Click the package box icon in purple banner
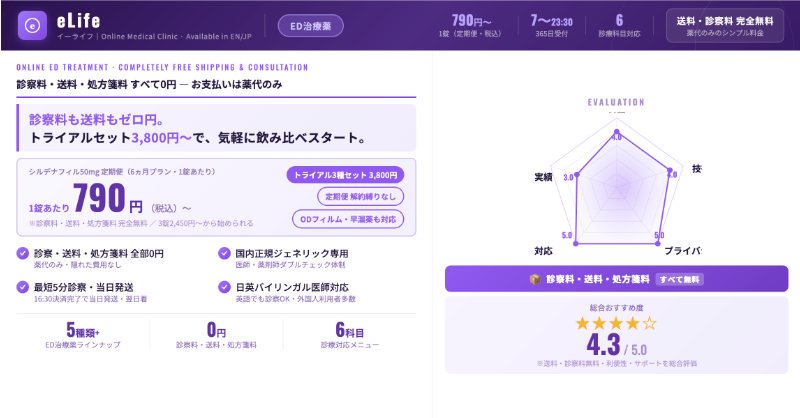Screen dimensions: 800x418 (x=536, y=278)
